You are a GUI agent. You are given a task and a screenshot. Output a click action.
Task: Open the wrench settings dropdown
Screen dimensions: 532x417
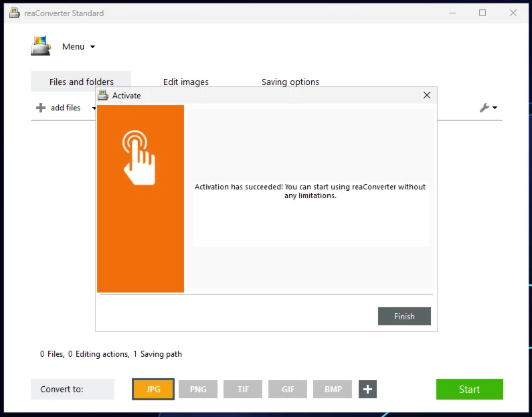(484, 108)
